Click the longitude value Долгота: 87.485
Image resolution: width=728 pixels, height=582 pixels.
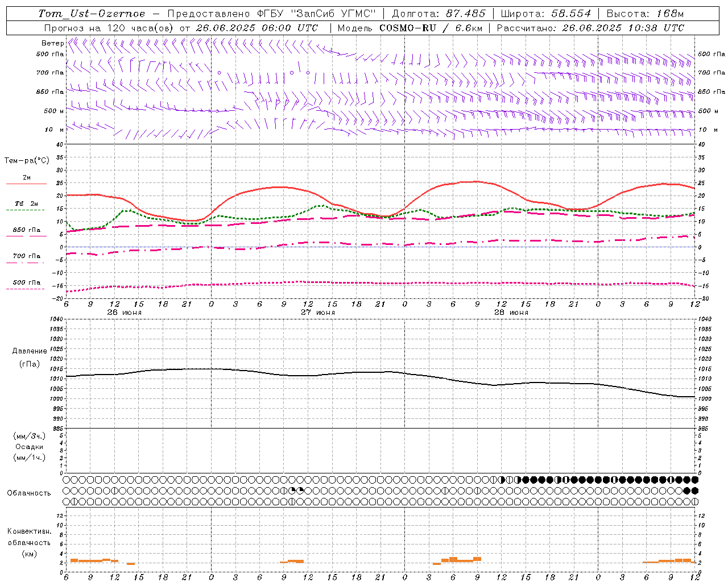coord(439,14)
